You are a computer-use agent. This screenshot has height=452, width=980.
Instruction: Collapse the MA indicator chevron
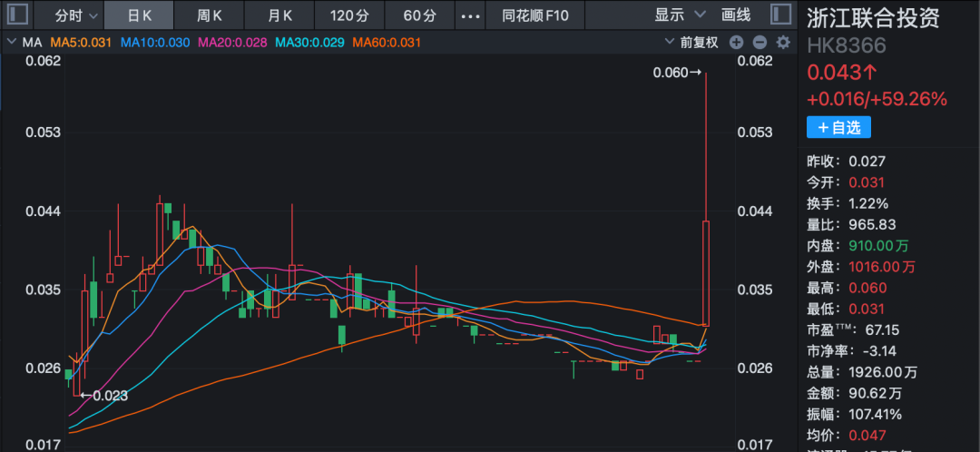click(x=12, y=43)
